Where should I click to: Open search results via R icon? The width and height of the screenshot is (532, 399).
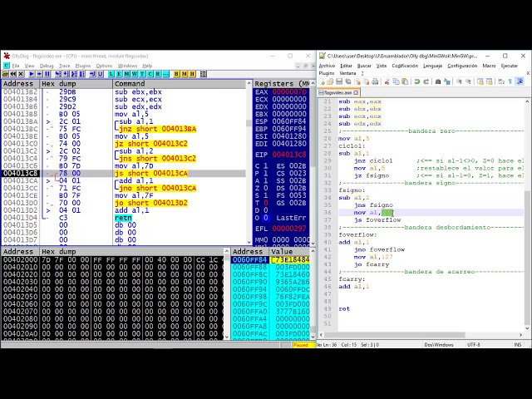[158, 74]
